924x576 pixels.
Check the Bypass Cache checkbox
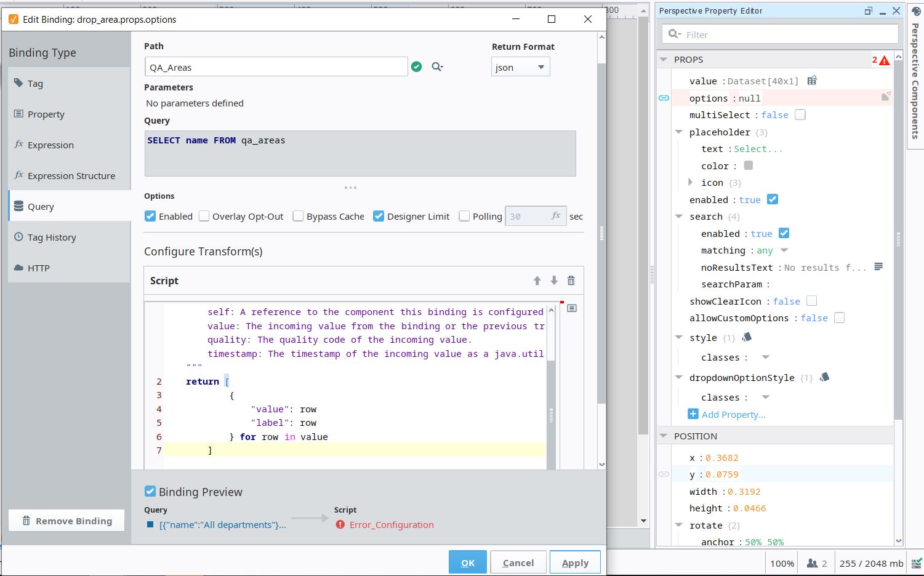click(x=298, y=216)
